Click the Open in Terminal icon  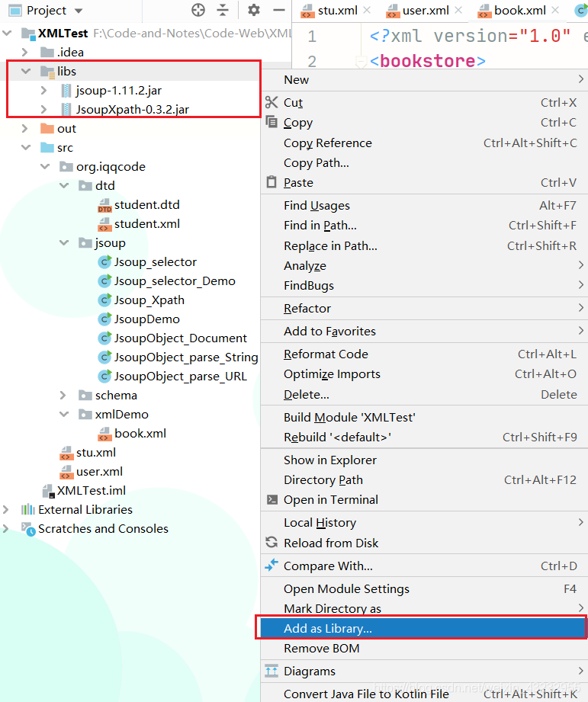272,499
